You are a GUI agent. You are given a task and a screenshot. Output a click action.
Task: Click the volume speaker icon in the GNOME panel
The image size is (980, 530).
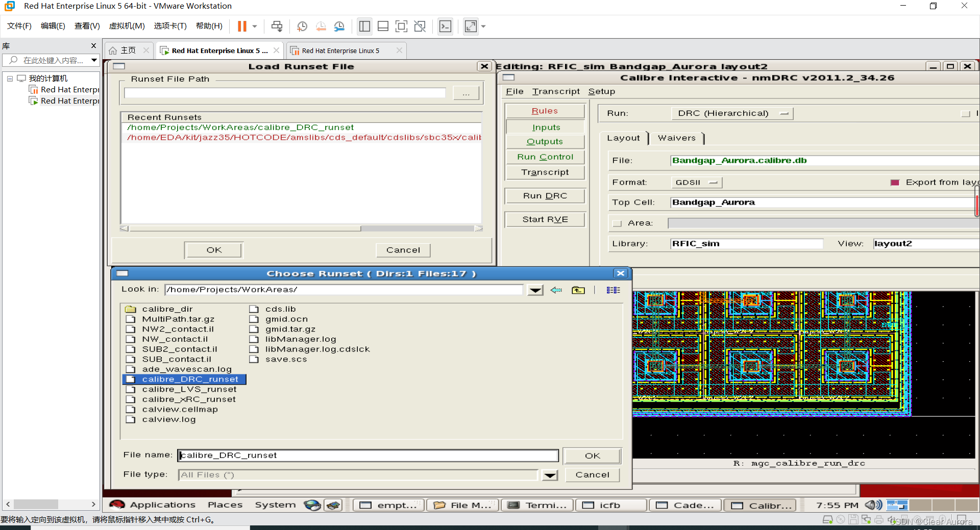click(873, 505)
